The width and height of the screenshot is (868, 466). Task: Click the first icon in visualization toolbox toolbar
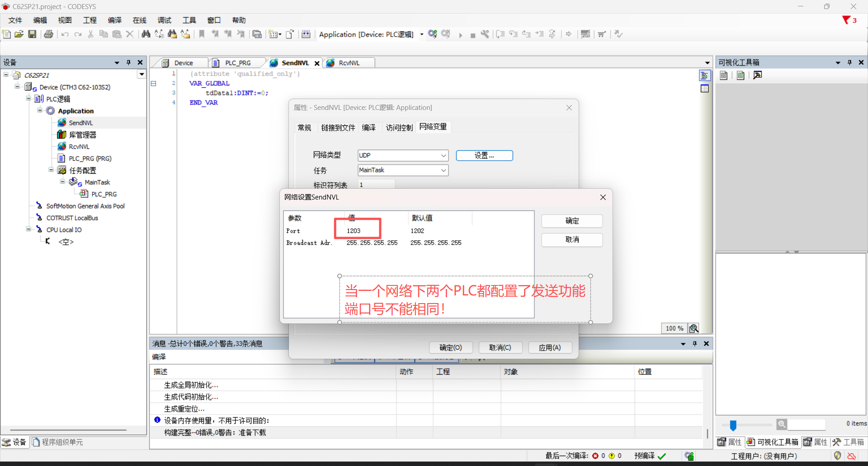click(724, 75)
